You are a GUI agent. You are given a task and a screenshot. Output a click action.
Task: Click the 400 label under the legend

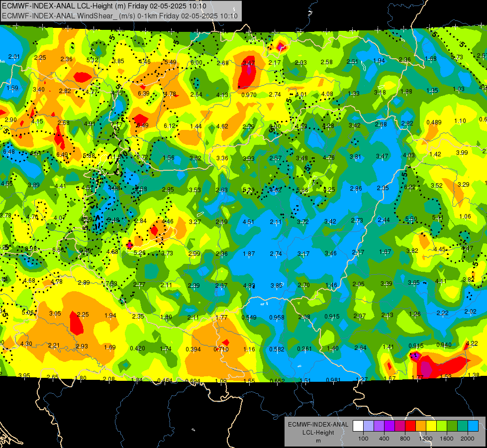pos(384,439)
